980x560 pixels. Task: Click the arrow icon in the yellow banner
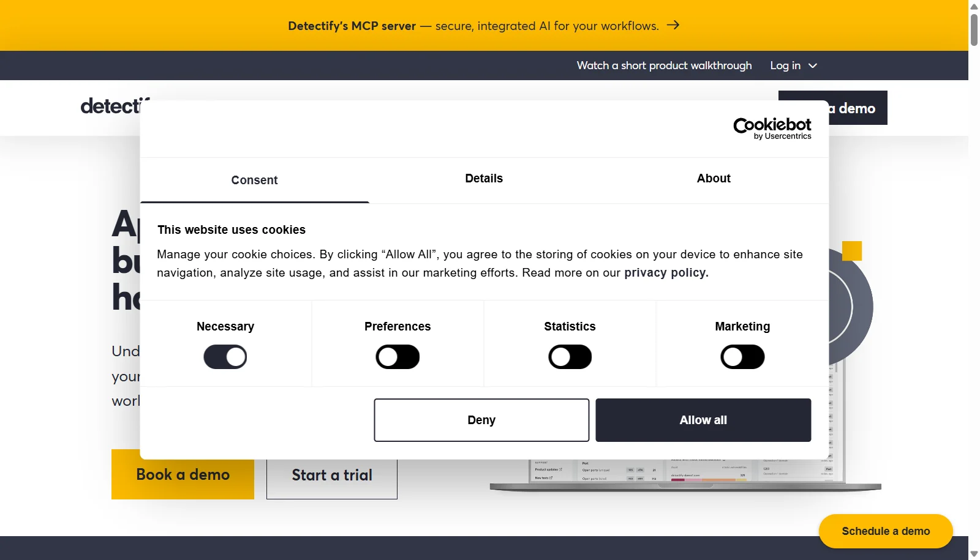(x=673, y=25)
